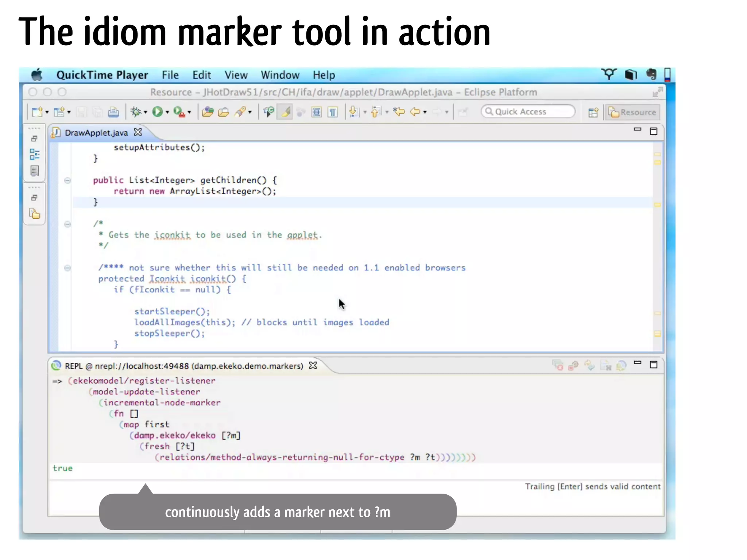Collapse the iconkit comment fold marker
This screenshot has width=747, height=560.
coord(67,224)
